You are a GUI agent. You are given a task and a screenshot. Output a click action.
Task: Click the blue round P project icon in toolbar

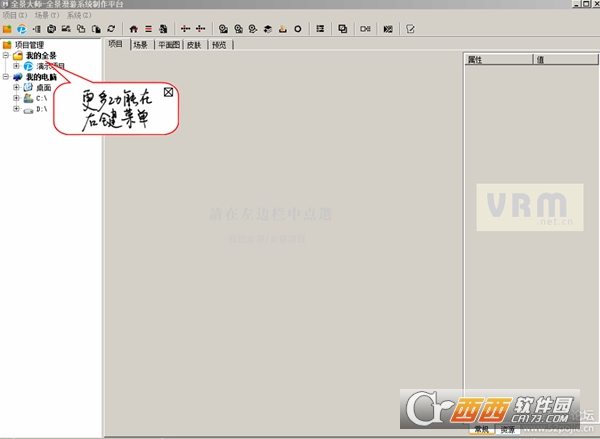coord(22,29)
